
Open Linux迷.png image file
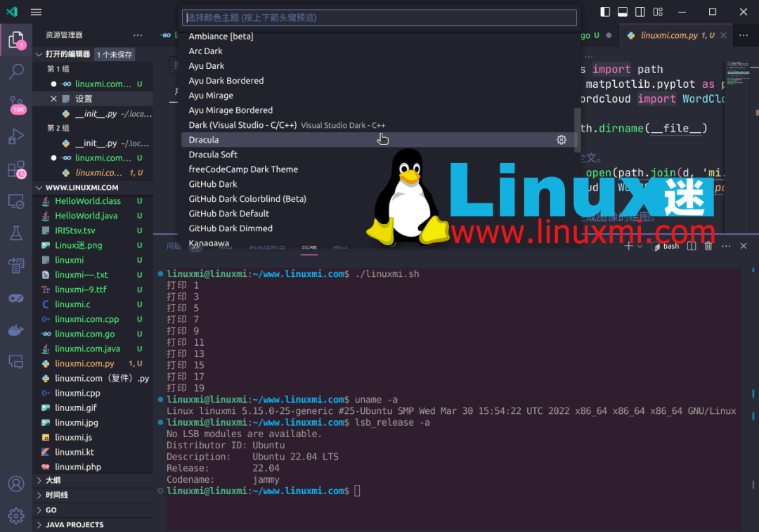click(93, 245)
